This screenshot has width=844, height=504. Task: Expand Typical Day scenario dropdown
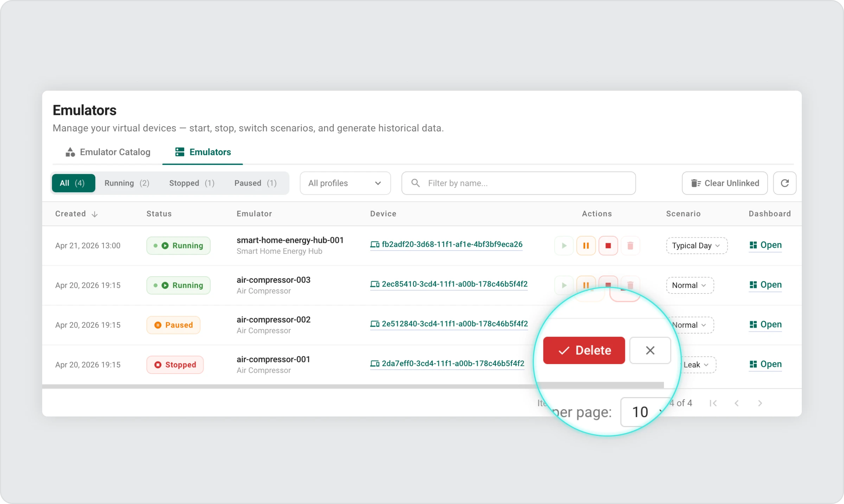tap(696, 246)
